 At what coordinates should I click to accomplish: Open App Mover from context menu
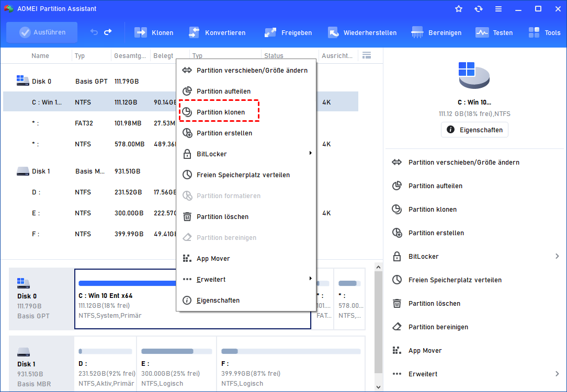(x=246, y=259)
